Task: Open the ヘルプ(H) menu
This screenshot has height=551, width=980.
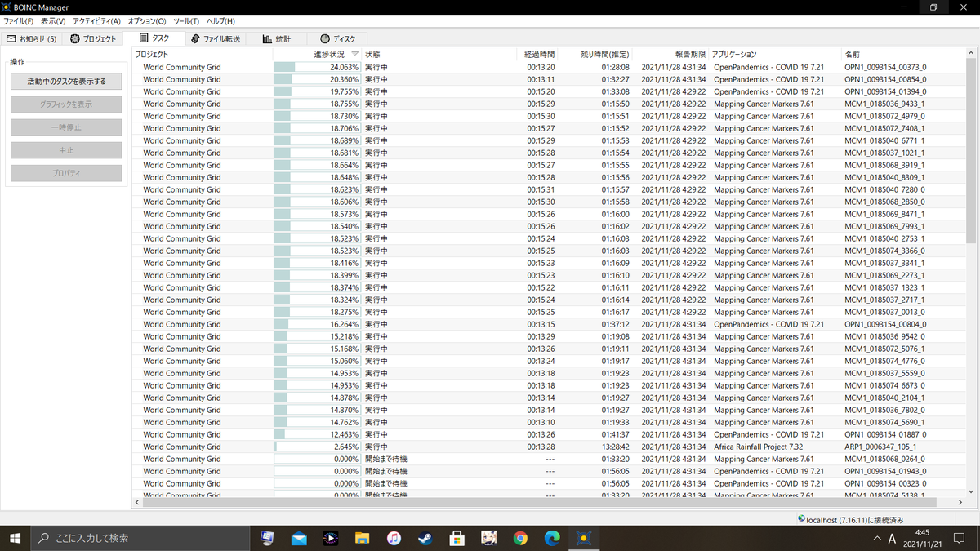Action: [x=220, y=21]
